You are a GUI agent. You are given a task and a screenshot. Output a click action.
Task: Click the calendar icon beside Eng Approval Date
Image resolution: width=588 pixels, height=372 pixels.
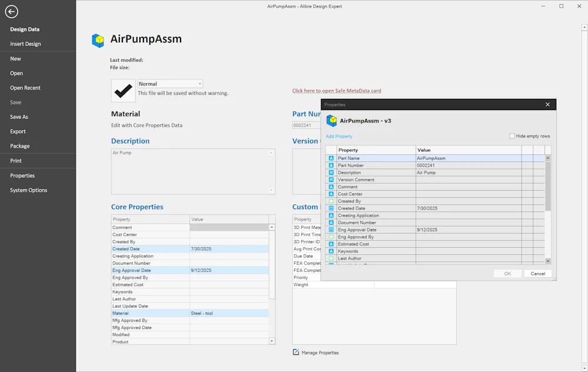tap(331, 230)
